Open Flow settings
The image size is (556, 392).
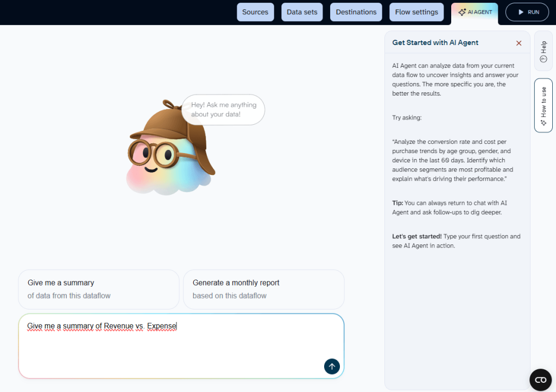(416, 11)
